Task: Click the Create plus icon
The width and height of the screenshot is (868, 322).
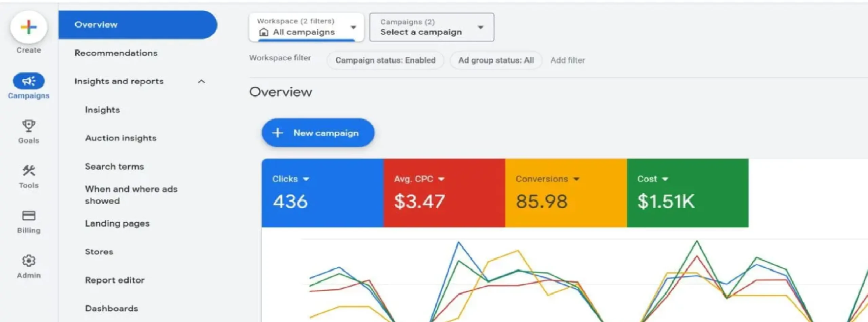Action: click(28, 26)
